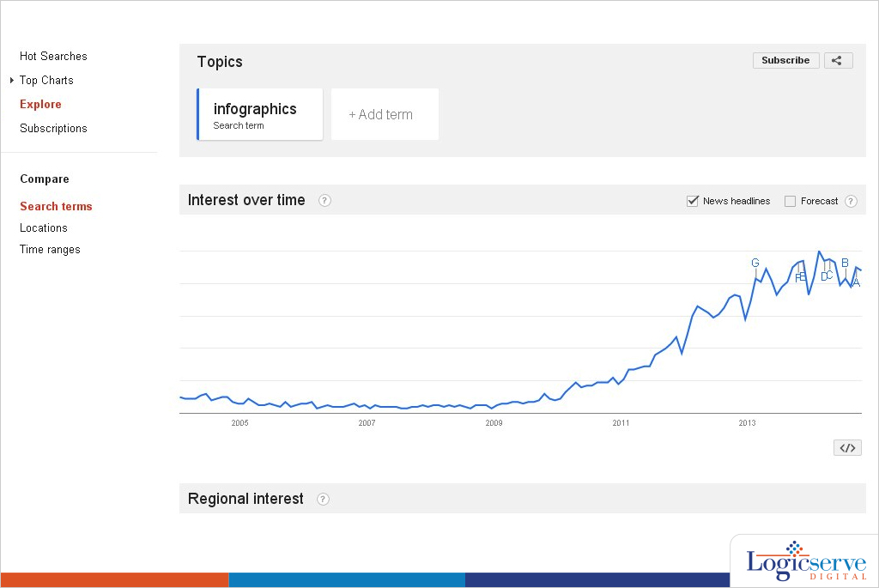
Task: Click the Logicserve Digital logo
Action: click(803, 562)
